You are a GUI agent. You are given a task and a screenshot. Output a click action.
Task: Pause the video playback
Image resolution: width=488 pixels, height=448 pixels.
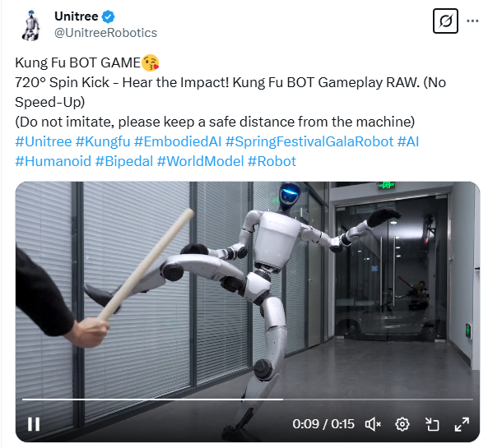(34, 423)
